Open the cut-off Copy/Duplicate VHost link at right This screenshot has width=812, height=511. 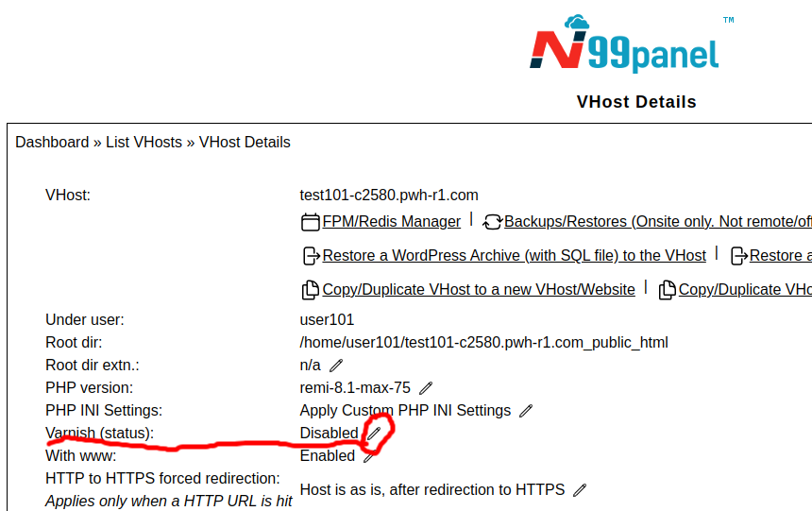(744, 290)
